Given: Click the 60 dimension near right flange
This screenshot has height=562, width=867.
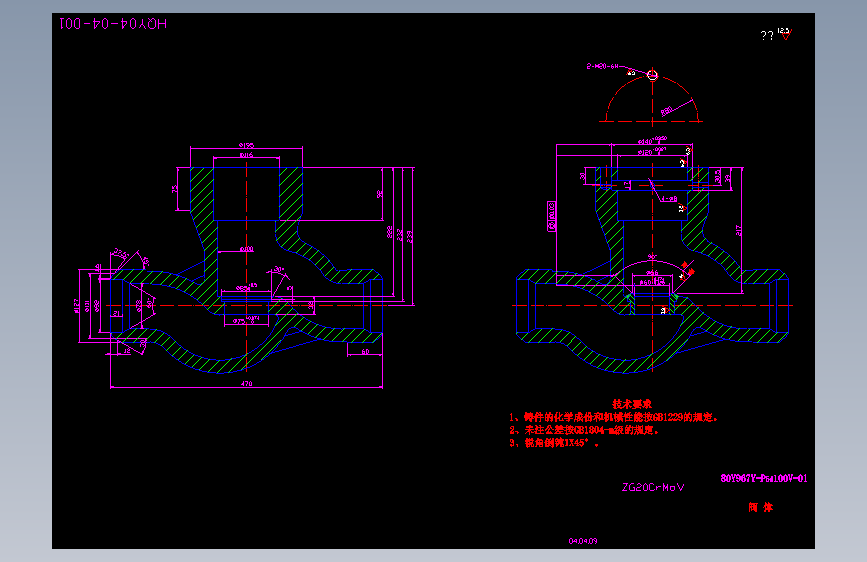Looking at the screenshot, I should point(365,351).
